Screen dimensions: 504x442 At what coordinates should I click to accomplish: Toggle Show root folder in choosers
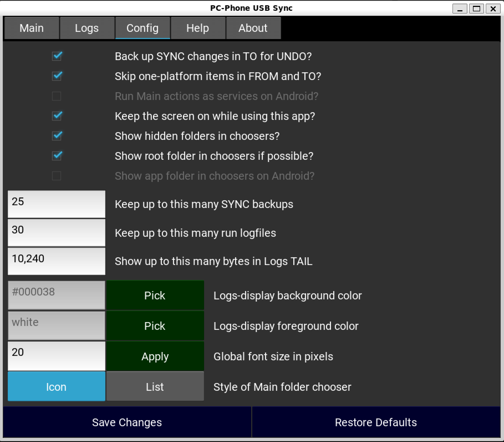pyautogui.click(x=57, y=156)
